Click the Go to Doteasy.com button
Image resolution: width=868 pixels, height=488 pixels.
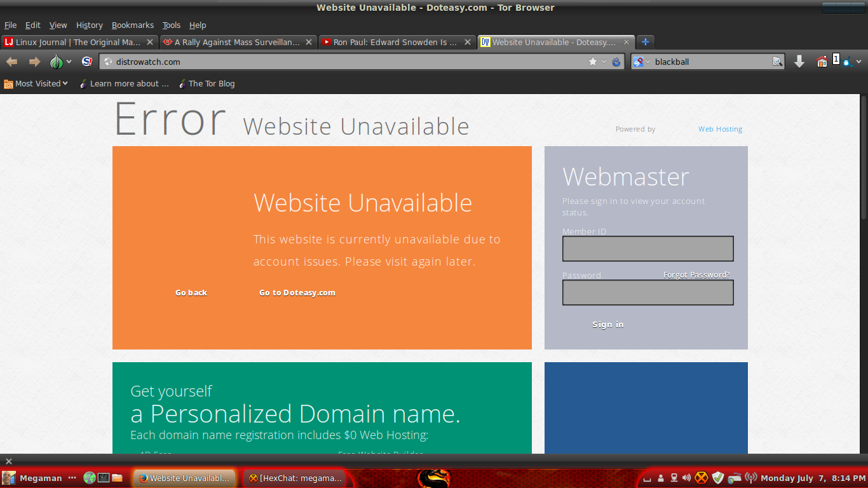tap(297, 292)
